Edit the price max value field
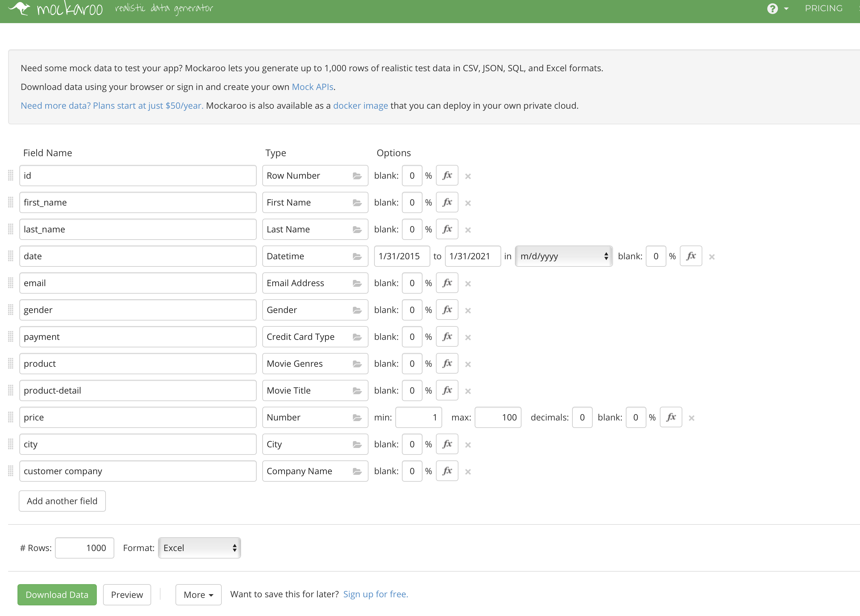Viewport: 860px width, 616px height. [498, 418]
